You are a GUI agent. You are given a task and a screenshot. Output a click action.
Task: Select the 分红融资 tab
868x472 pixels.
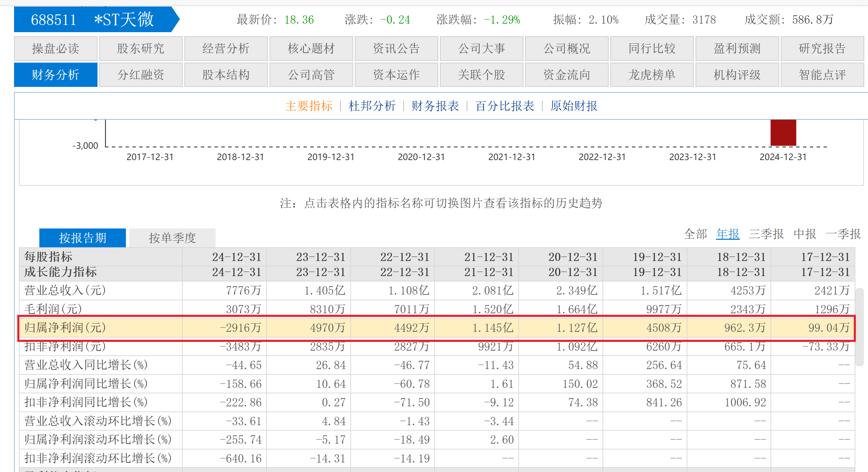pos(141,75)
